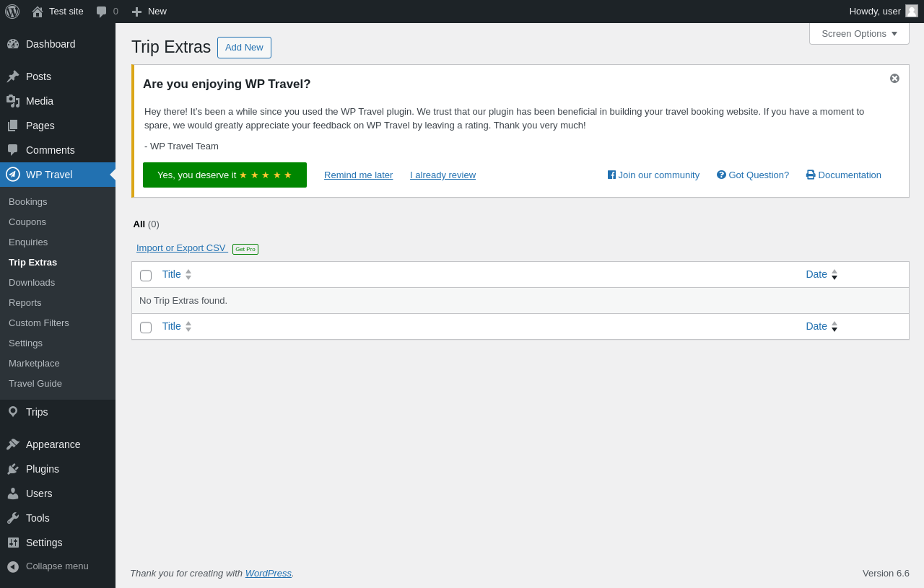
Task: Check the select-all box in table footer
Action: (x=146, y=328)
